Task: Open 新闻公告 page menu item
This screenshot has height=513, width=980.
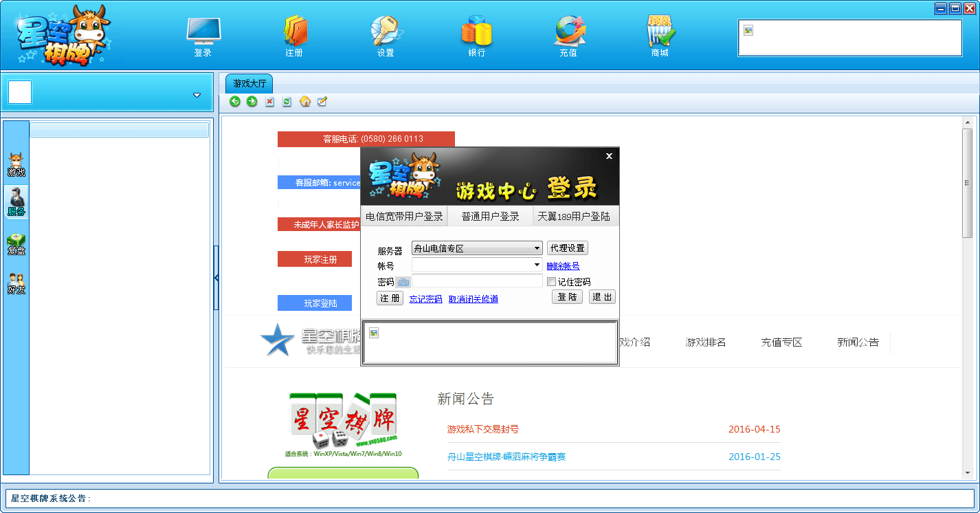Action: (858, 342)
